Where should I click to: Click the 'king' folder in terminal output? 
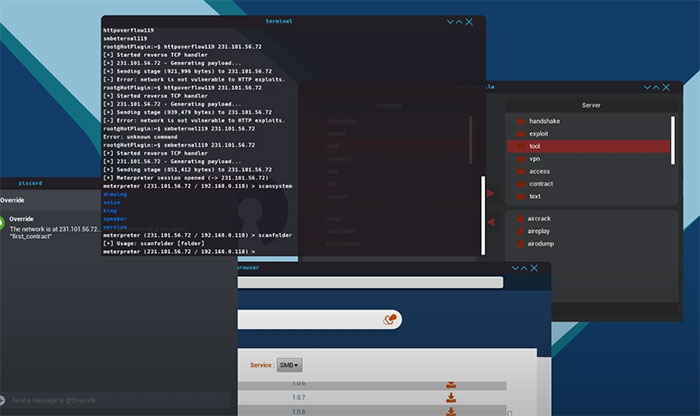[x=110, y=211]
